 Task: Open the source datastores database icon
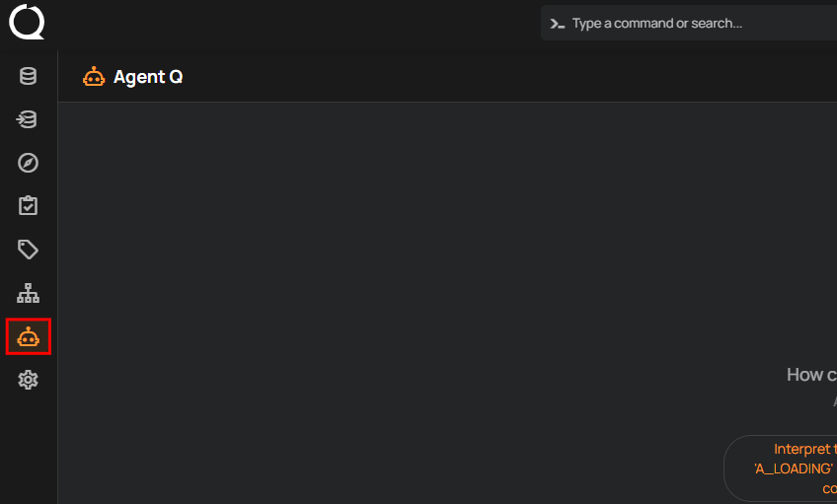click(28, 76)
